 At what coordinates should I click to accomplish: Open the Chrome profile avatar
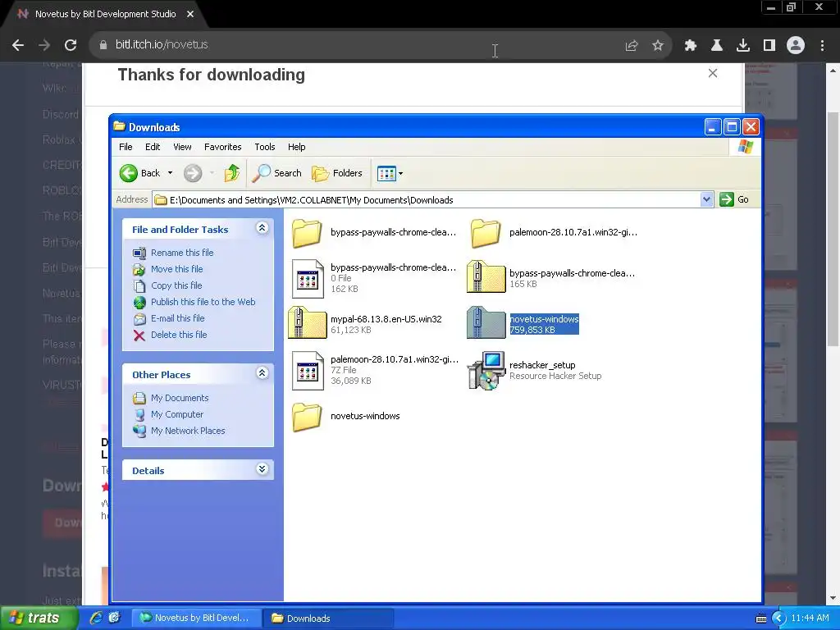tap(796, 45)
